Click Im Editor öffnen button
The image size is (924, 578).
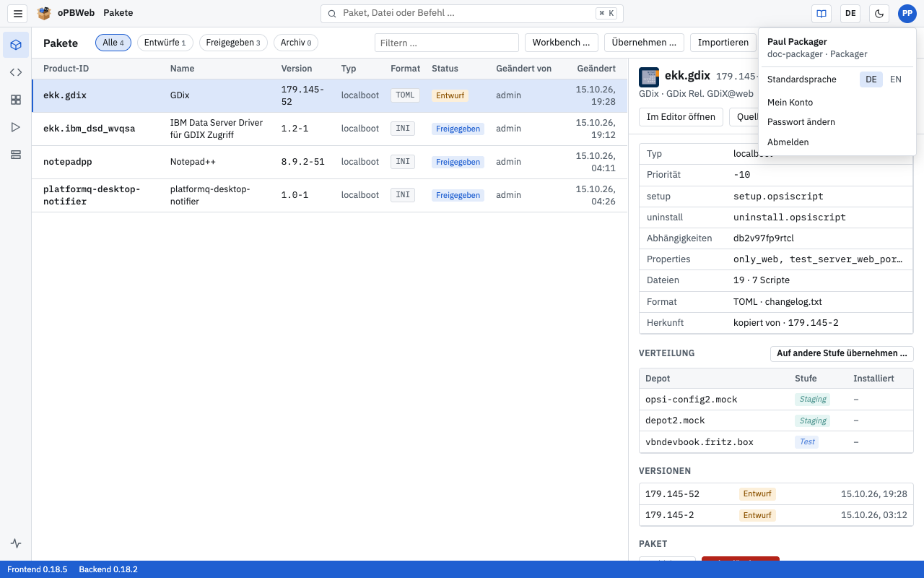point(681,116)
